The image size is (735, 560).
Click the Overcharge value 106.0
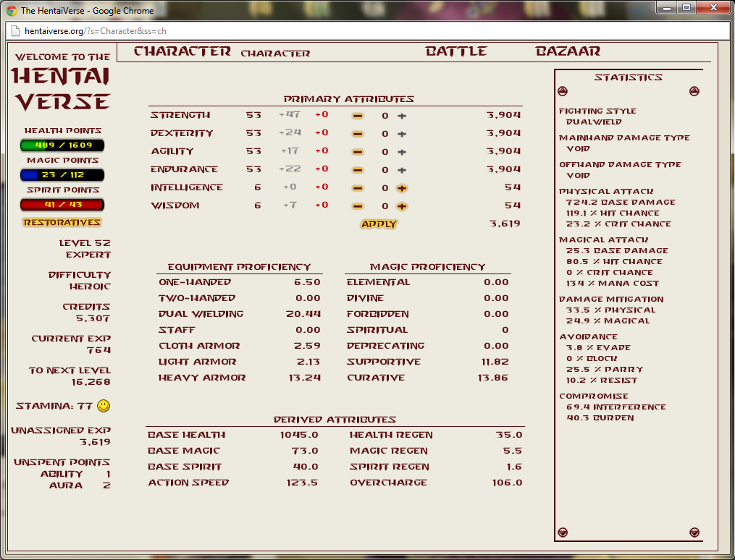point(507,483)
